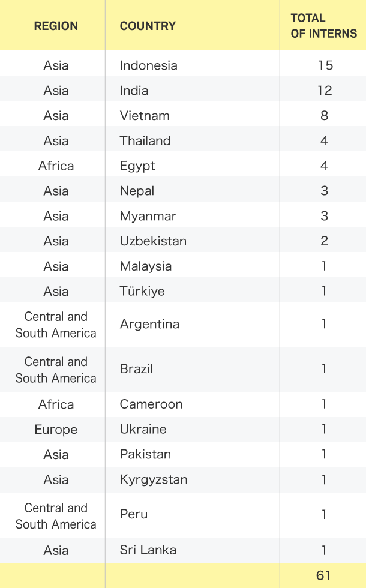Select the TOTAL OF INTERNS header
The width and height of the screenshot is (366, 588).
(x=323, y=26)
